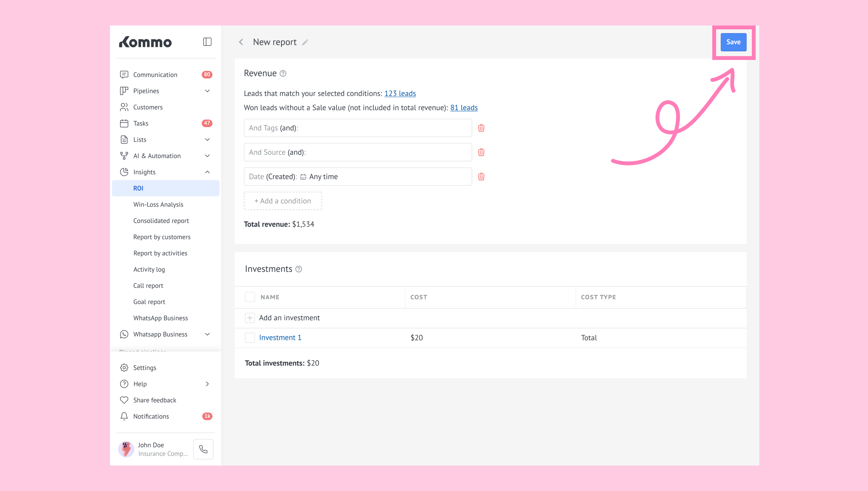The image size is (868, 491).
Task: Open Revenue help question mark icon
Action: click(x=283, y=74)
